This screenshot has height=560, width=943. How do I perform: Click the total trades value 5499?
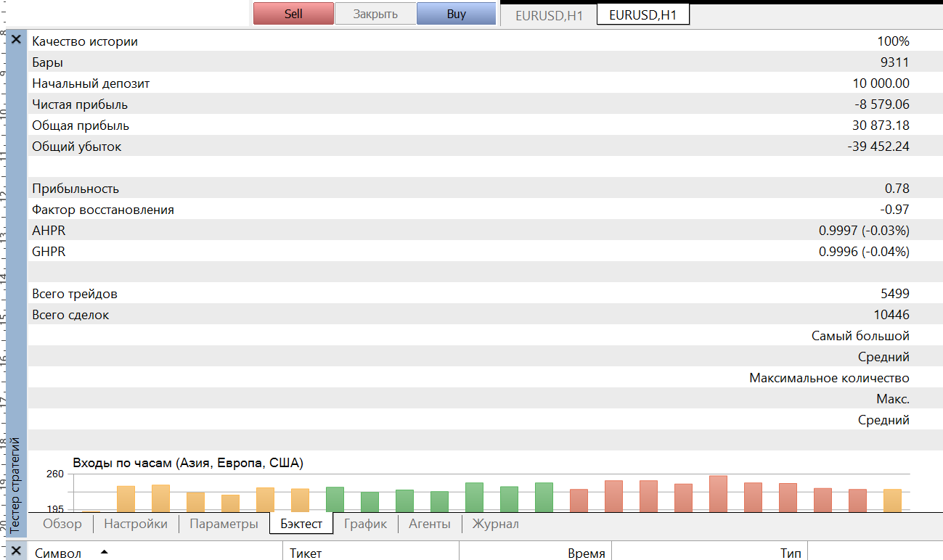coord(895,294)
